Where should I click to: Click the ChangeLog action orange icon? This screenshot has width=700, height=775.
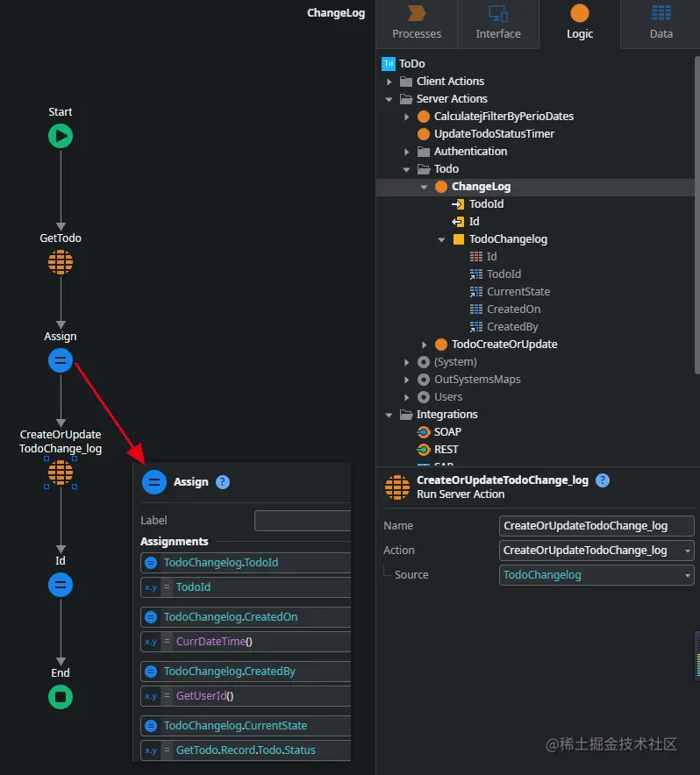tap(440, 187)
